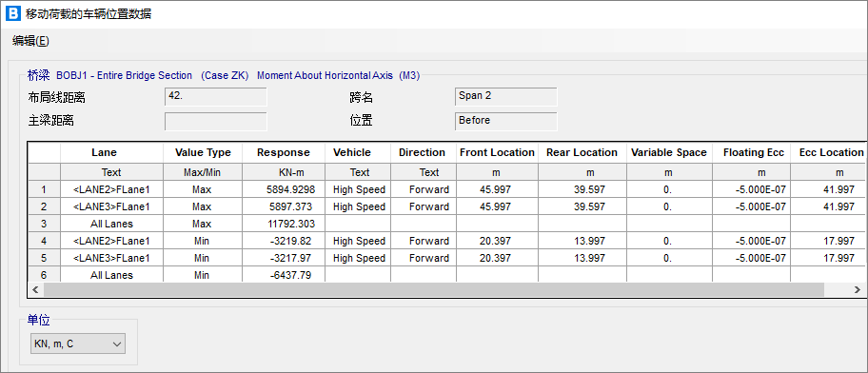
Task: Click the right scroll arrow of the table
Action: (858, 289)
